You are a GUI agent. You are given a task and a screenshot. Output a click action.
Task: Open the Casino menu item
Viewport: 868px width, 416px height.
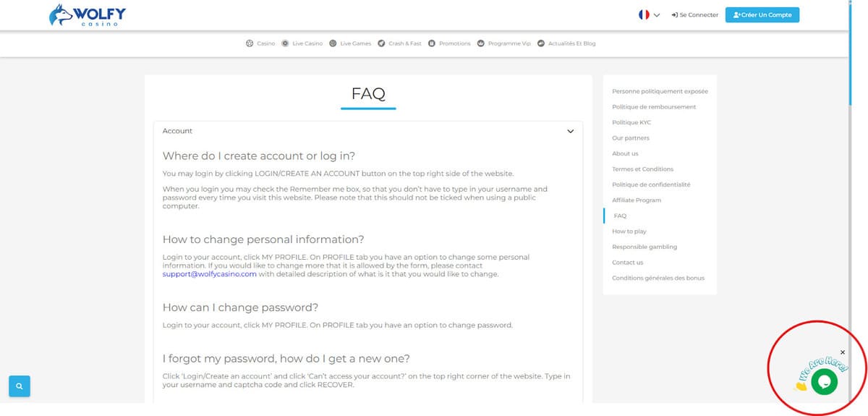pos(265,43)
